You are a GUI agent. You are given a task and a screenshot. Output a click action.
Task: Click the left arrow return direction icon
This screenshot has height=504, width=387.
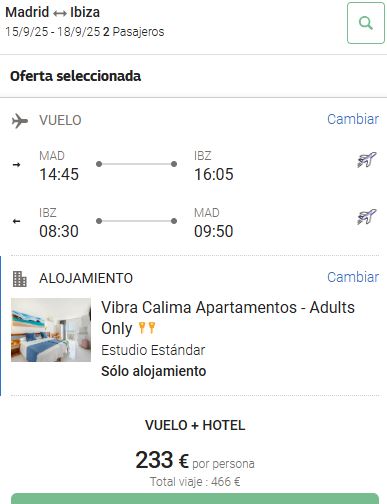[x=16, y=221]
